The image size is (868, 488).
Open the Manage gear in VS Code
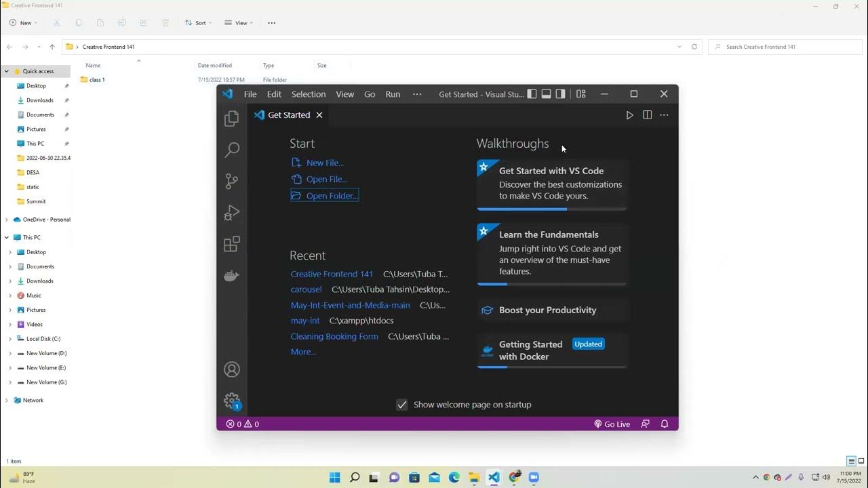232,401
